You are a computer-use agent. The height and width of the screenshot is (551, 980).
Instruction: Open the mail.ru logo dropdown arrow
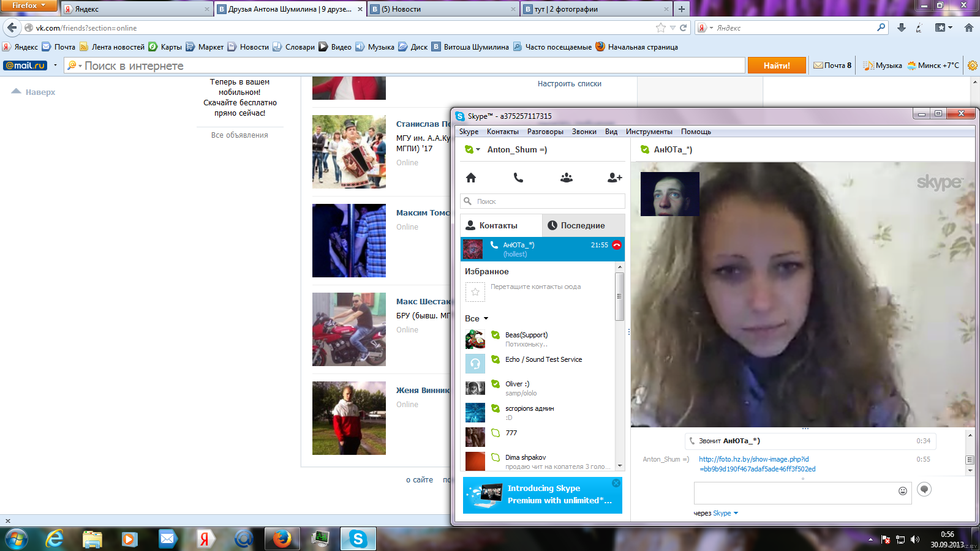[55, 66]
